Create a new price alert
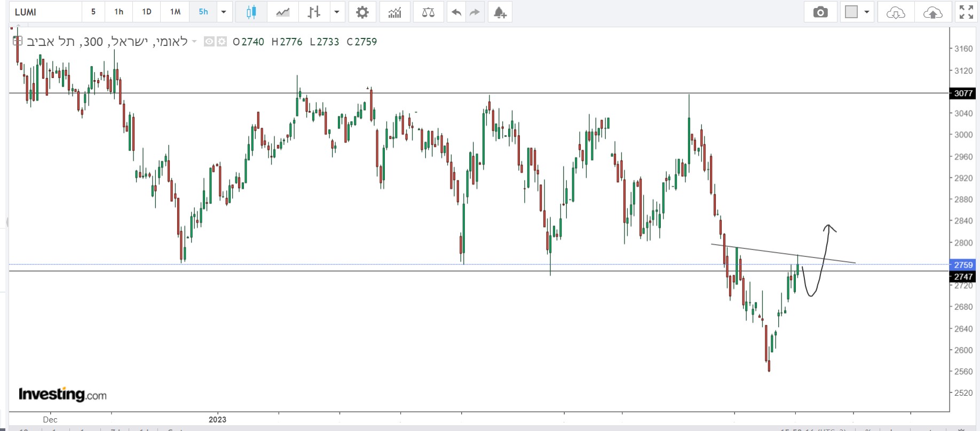The width and height of the screenshot is (980, 431). (500, 12)
